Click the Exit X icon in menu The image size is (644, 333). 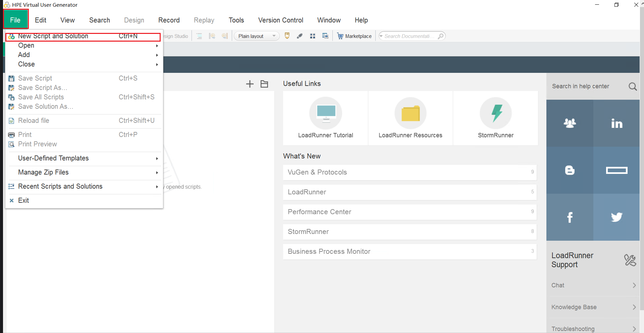click(11, 200)
